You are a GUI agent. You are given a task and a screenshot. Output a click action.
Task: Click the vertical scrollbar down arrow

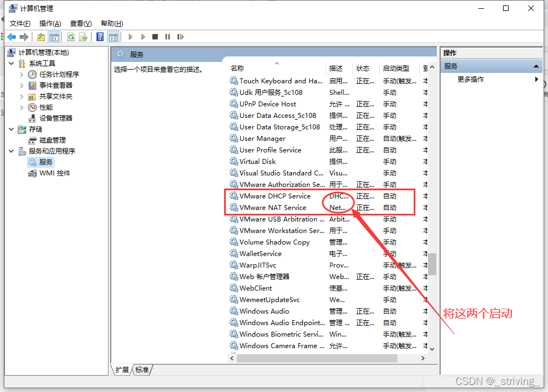pyautogui.click(x=432, y=349)
